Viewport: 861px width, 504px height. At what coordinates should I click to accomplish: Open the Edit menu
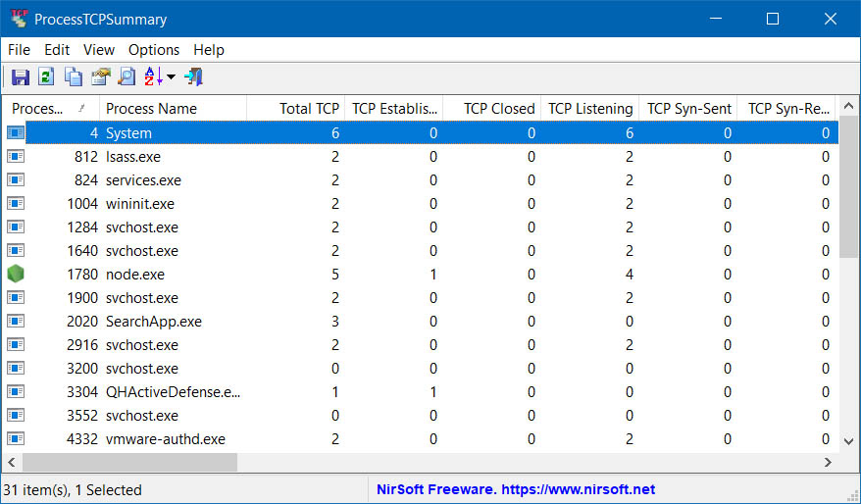point(57,50)
